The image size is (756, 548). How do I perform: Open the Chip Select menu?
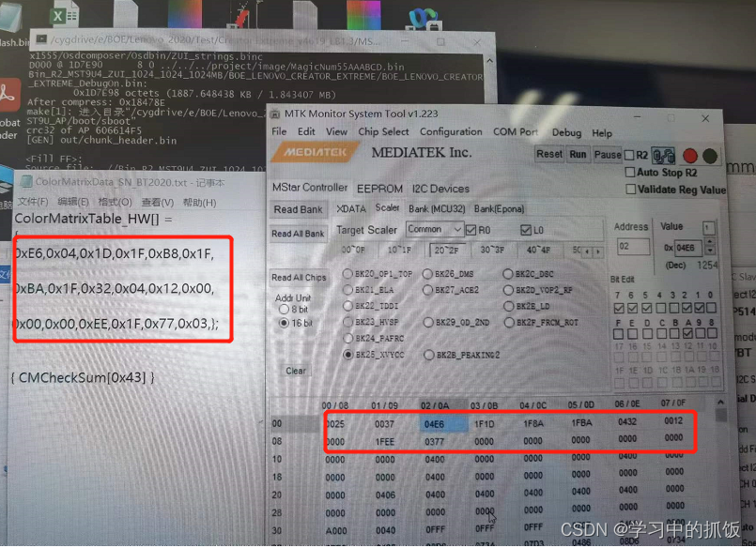(382, 132)
